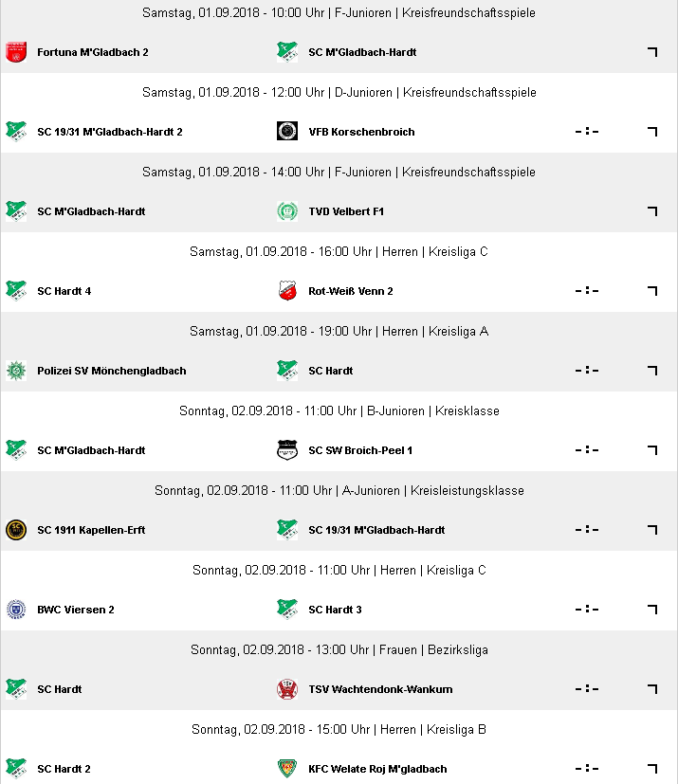Click the Rot-Weiß Venn 2 club logo
The width and height of the screenshot is (678, 784).
287,290
